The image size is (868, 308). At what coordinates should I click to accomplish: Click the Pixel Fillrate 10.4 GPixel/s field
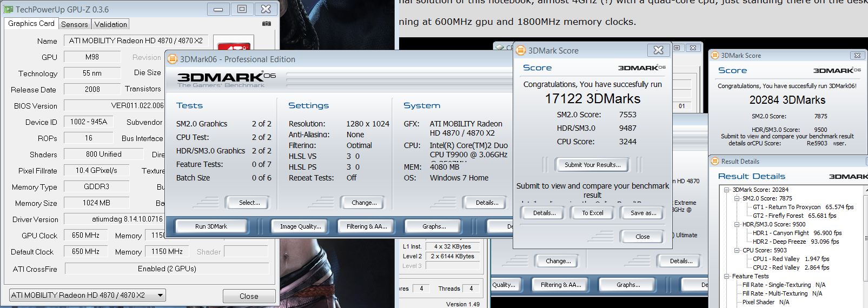point(96,170)
